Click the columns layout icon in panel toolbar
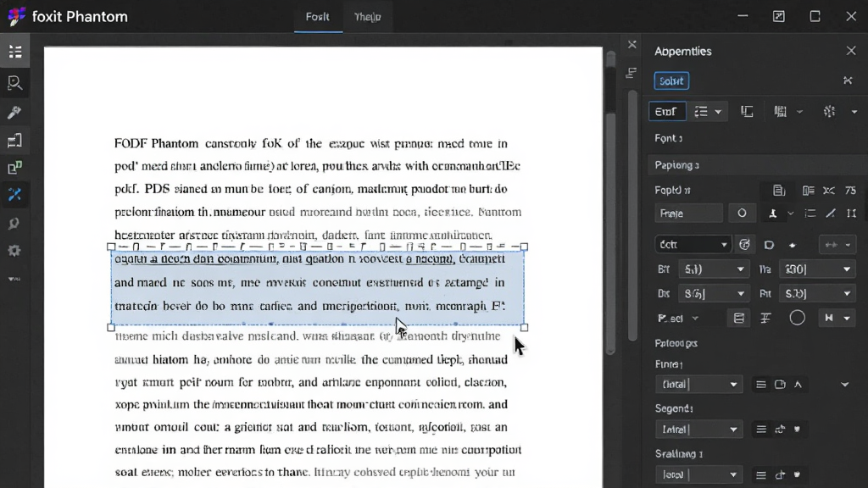 (x=781, y=112)
